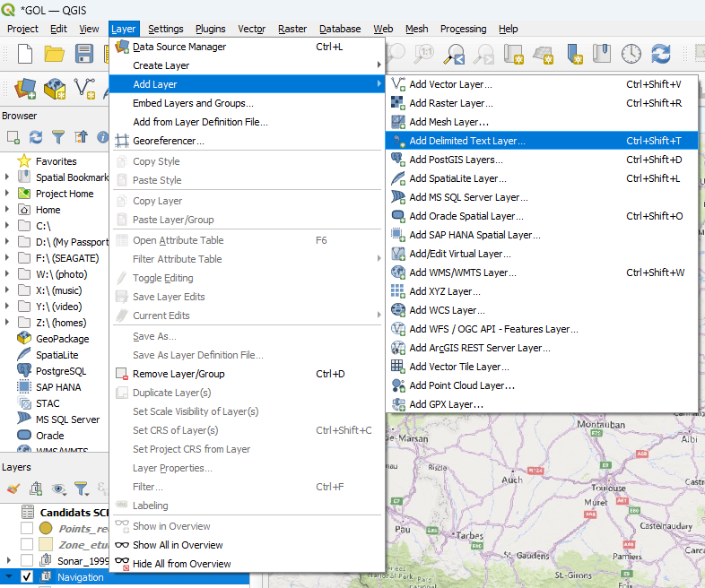
Task: Click Filter Browser funnel icon
Action: [58, 137]
